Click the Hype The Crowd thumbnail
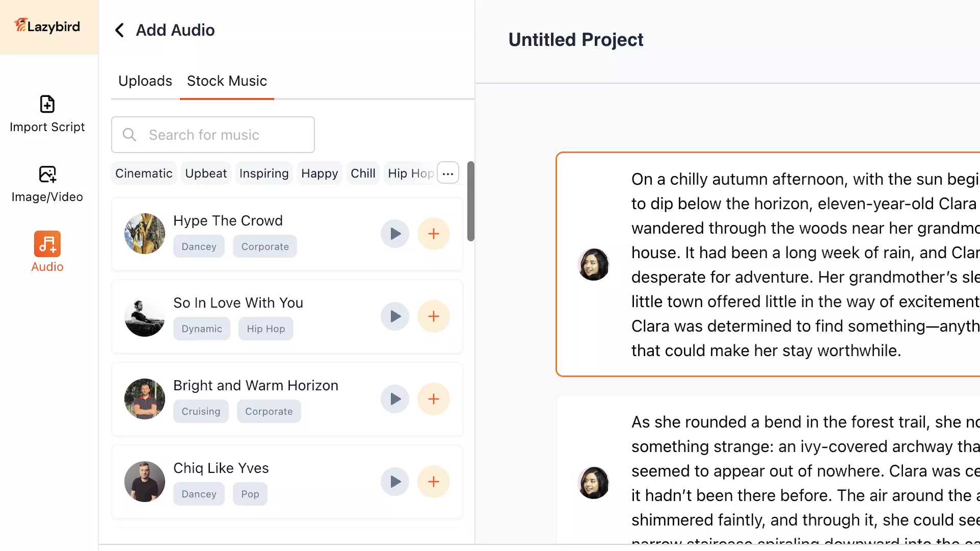 click(x=144, y=234)
